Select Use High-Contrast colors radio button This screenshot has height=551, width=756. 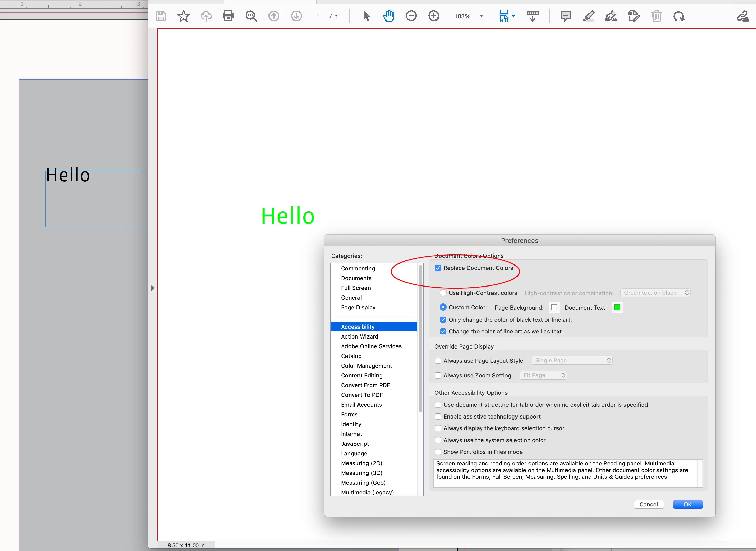click(443, 293)
